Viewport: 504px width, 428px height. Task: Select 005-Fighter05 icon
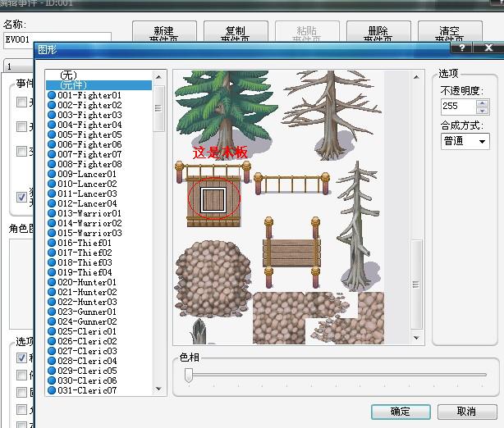click(52, 134)
